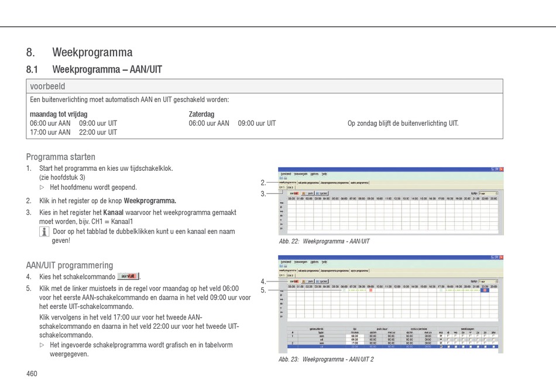
Task: Click the Monday 06:00 grid cell in Abb. 22
Action: (x=344, y=203)
